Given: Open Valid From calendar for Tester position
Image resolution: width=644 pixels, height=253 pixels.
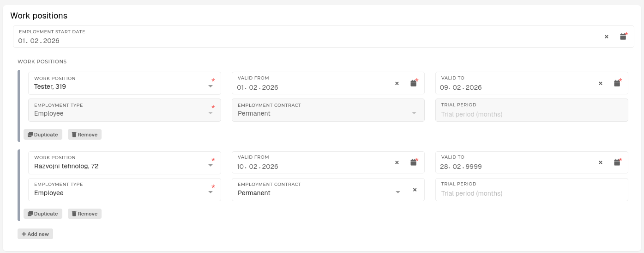Looking at the screenshot, I should coord(414,83).
